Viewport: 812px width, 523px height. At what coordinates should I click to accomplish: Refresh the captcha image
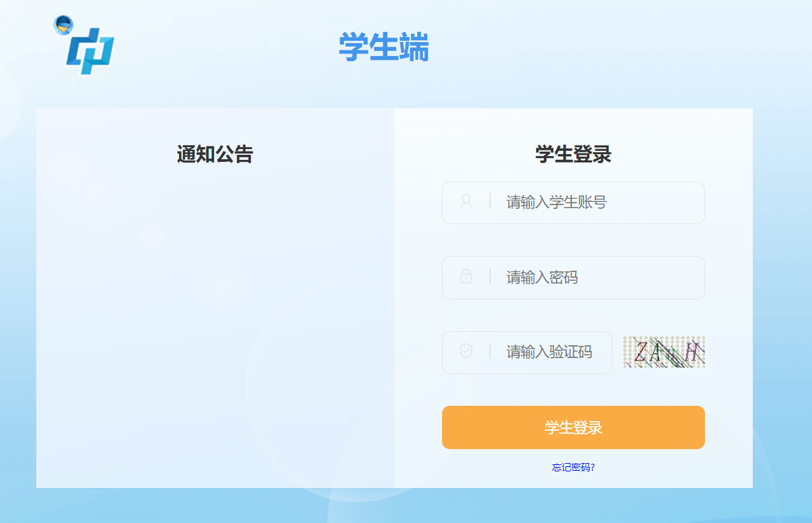(x=664, y=352)
